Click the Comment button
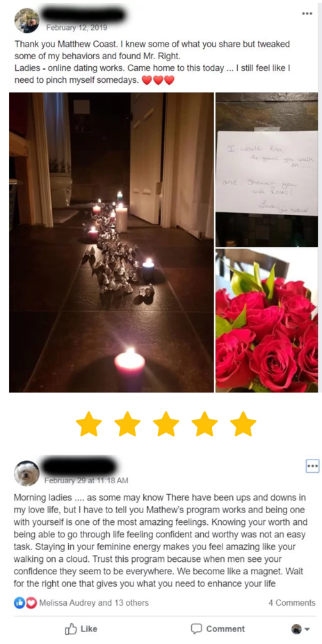This screenshot has height=644, width=322. pyautogui.click(x=218, y=629)
